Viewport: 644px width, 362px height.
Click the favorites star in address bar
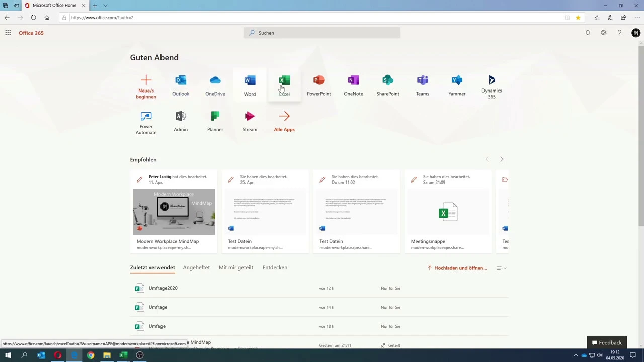(578, 18)
